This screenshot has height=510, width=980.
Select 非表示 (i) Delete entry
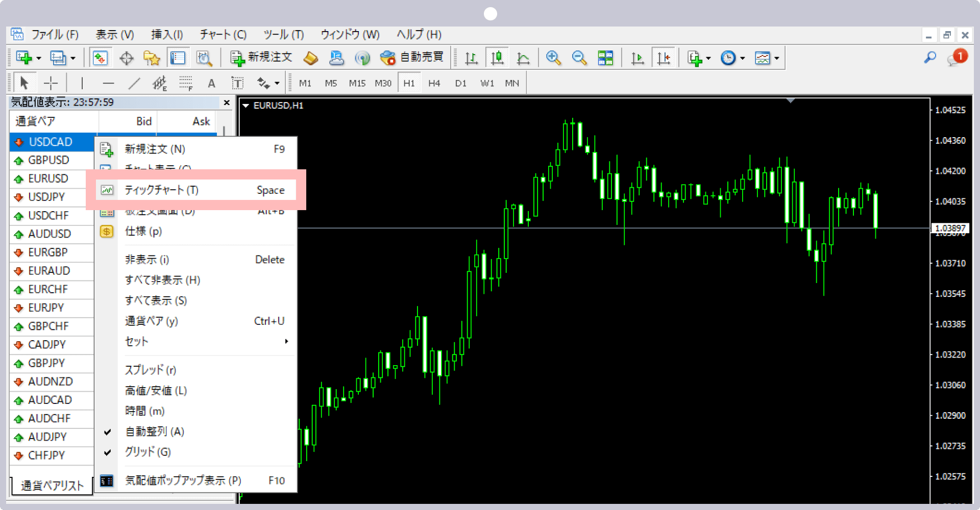197,260
